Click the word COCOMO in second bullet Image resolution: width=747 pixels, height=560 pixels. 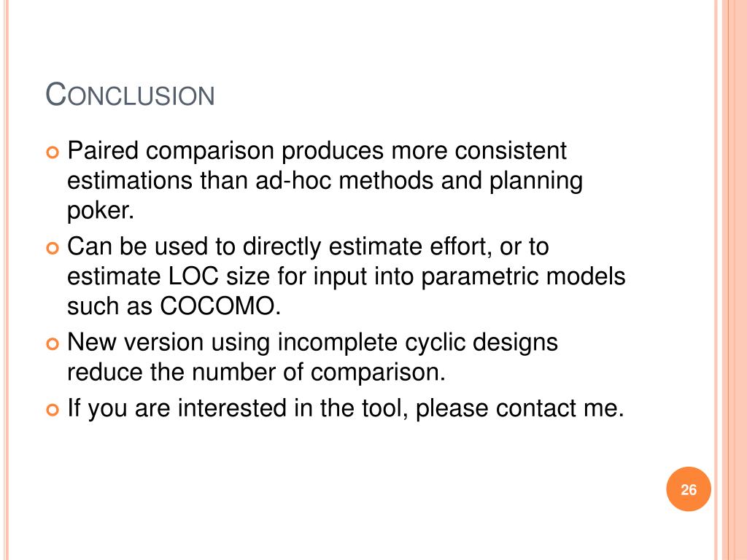coord(217,306)
